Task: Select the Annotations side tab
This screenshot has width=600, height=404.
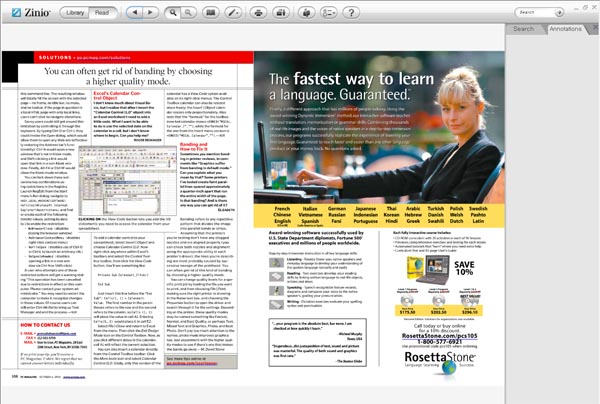Action: (x=566, y=29)
